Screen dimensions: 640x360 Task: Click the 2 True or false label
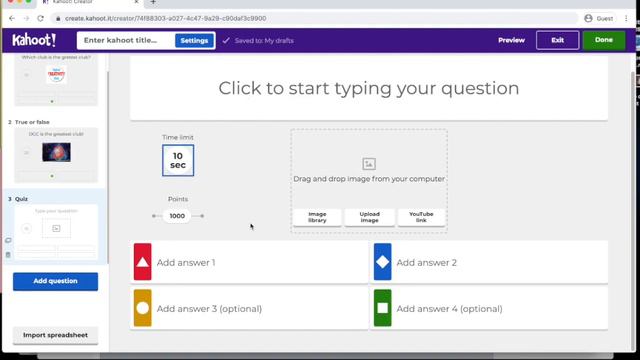click(x=29, y=122)
